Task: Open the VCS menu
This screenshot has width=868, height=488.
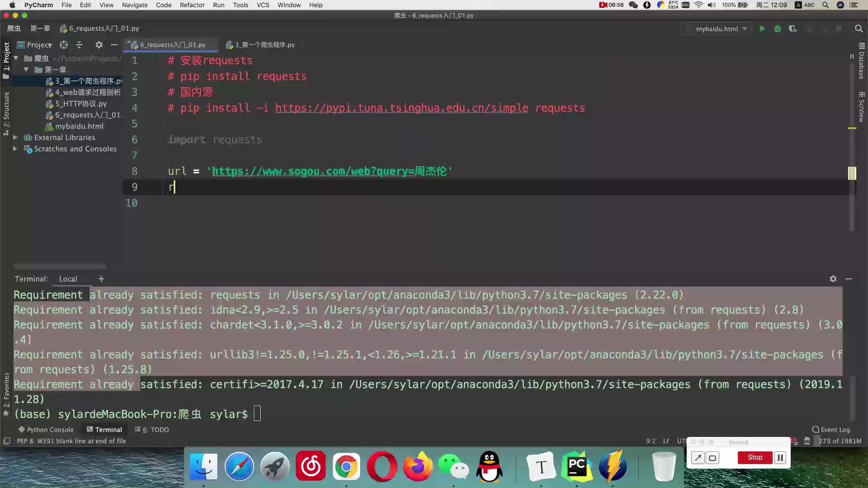Action: coord(263,5)
